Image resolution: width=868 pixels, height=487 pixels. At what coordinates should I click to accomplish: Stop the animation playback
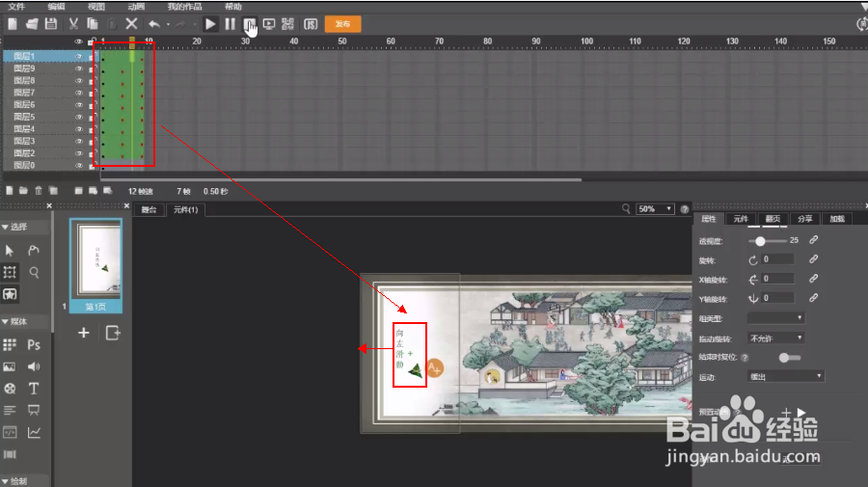[249, 24]
